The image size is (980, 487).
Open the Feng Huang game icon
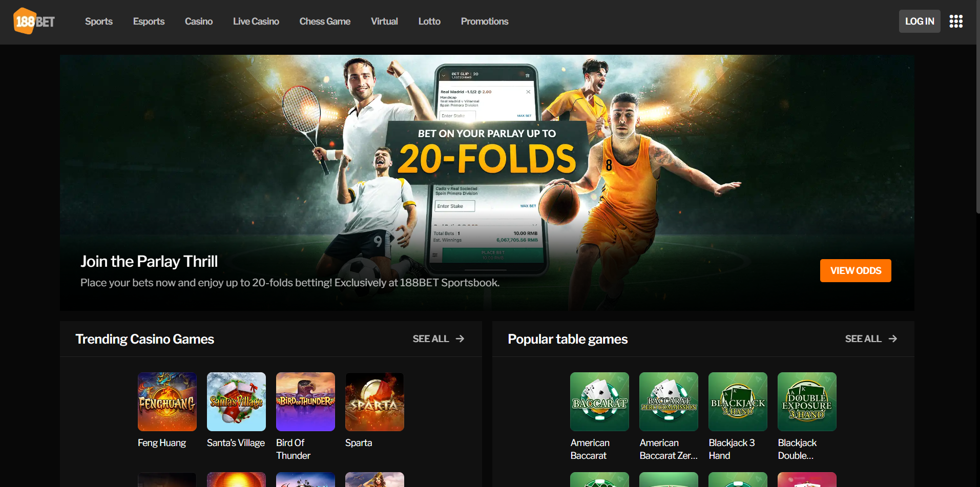pyautogui.click(x=167, y=401)
